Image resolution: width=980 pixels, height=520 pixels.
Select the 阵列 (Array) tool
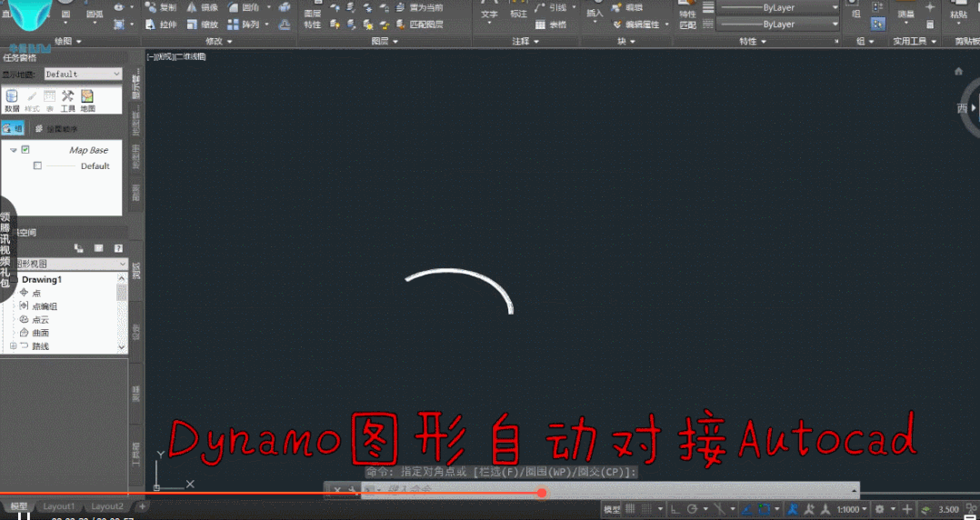pos(244,25)
